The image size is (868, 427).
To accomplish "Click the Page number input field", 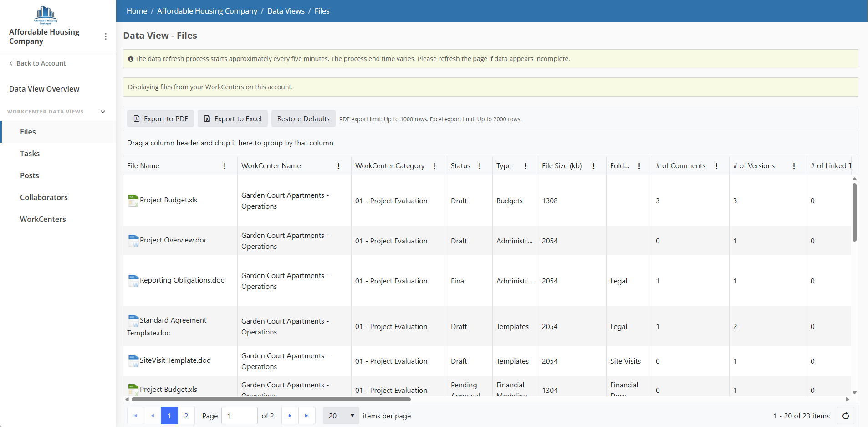I will point(240,416).
